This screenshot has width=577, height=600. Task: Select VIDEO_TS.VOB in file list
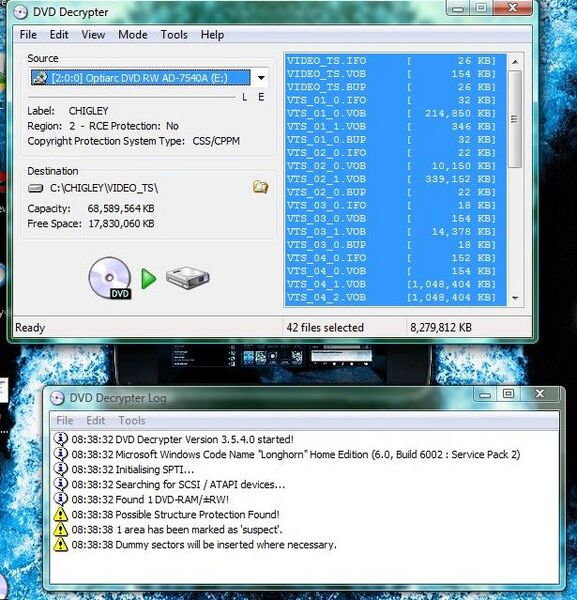[396, 73]
